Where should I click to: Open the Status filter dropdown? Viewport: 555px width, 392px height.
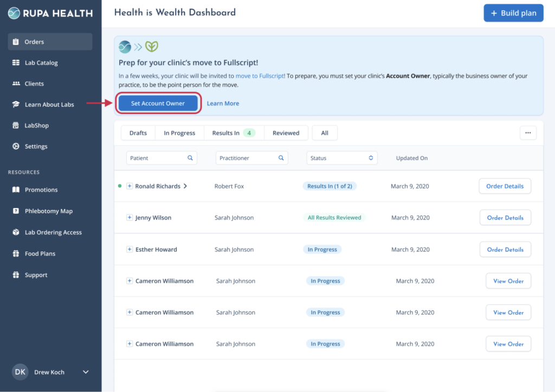pos(341,158)
